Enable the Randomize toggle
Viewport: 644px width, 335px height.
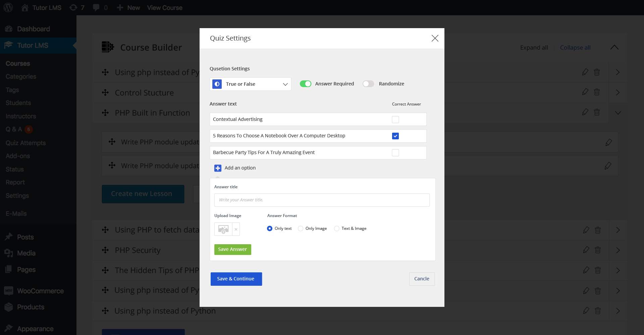click(x=368, y=84)
